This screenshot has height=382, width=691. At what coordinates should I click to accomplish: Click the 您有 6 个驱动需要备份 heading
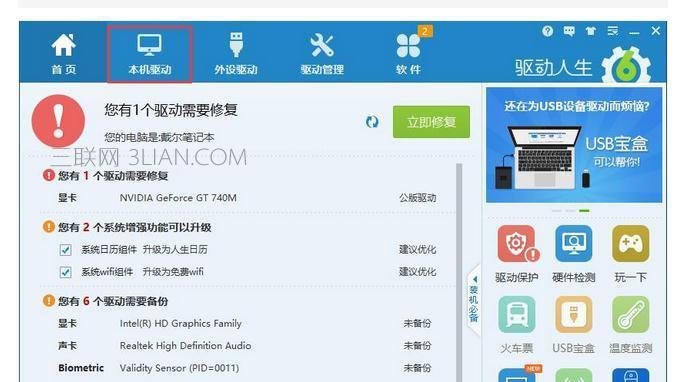pos(113,301)
